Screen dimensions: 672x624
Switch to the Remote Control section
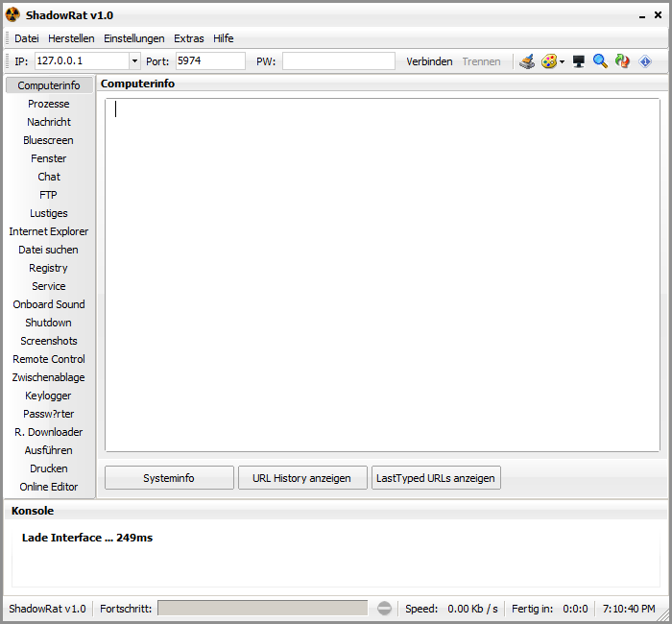48,359
